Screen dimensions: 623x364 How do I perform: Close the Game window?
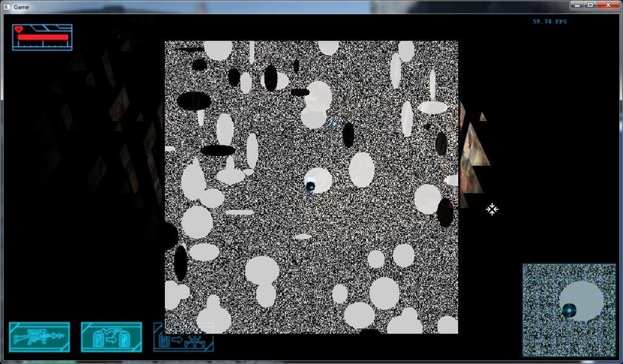608,5
